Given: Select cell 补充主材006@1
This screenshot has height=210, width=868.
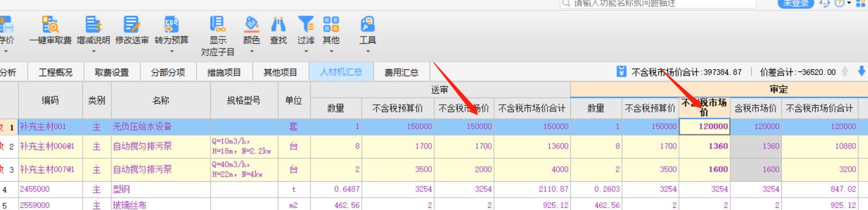Looking at the screenshot, I should click(x=50, y=146).
